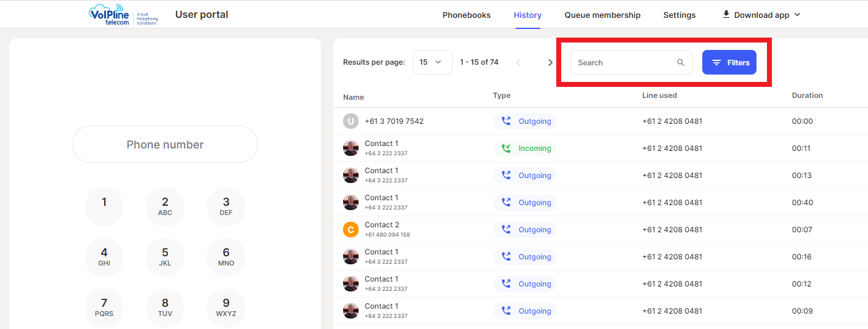
Task: Click outgoing call icon for +61 3 7019 7542
Action: point(506,121)
